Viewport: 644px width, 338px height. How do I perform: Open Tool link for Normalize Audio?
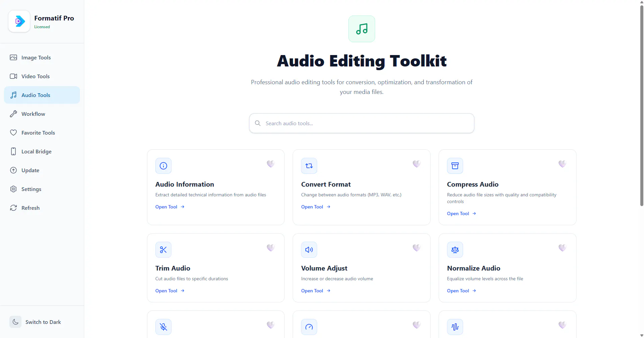coord(461,291)
